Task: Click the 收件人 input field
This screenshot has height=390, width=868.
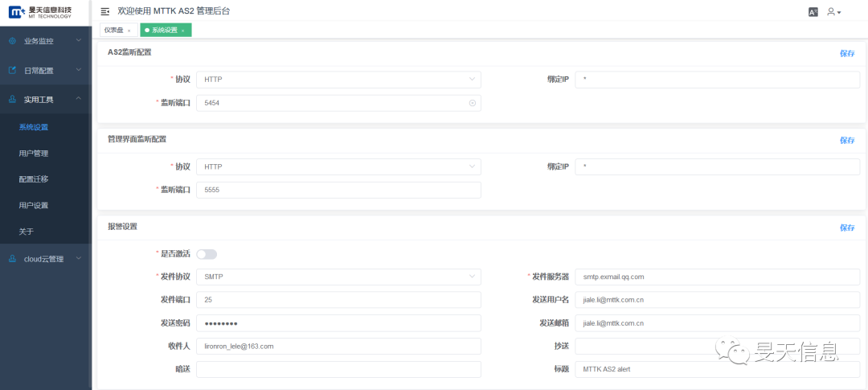Action: pos(339,347)
